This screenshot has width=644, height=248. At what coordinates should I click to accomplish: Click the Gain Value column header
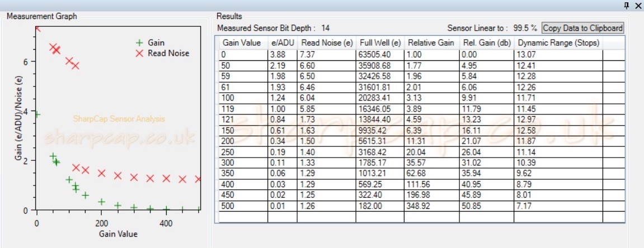pyautogui.click(x=241, y=43)
